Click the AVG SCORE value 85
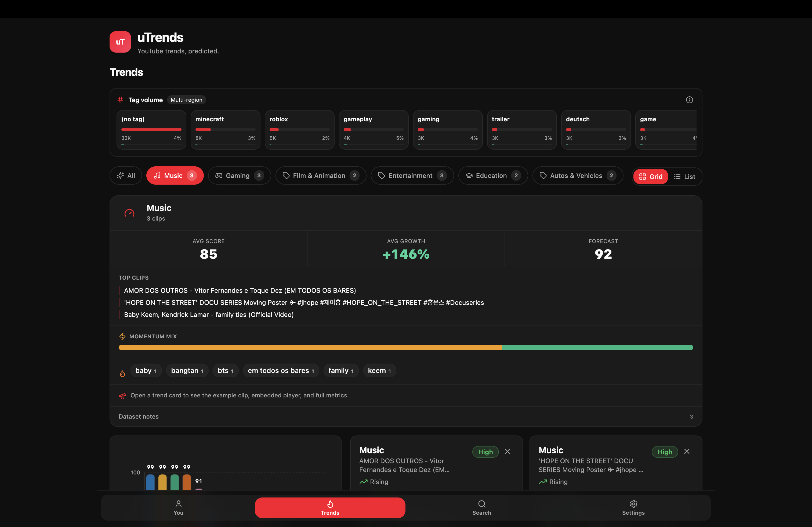This screenshot has width=812, height=527. pos(208,254)
